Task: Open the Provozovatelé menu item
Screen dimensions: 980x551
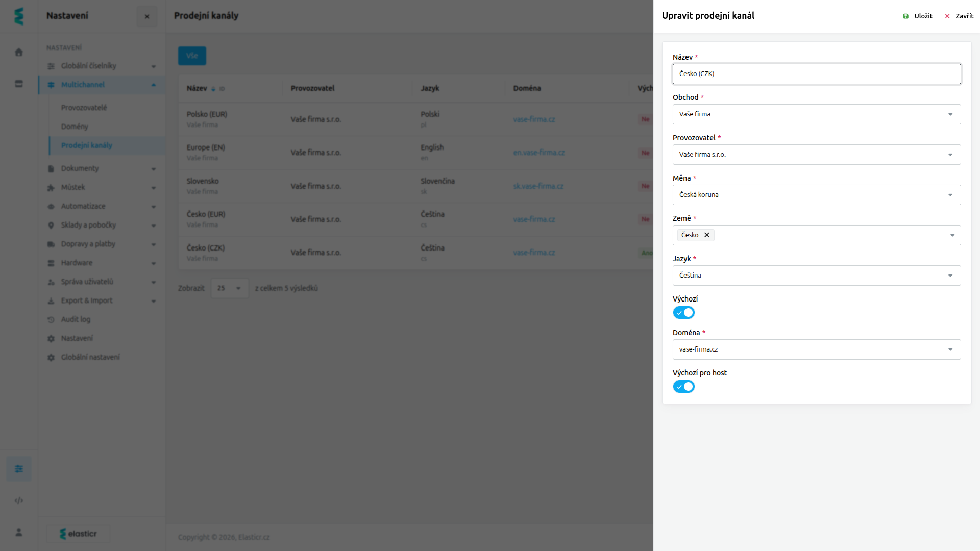Action: [x=84, y=108]
